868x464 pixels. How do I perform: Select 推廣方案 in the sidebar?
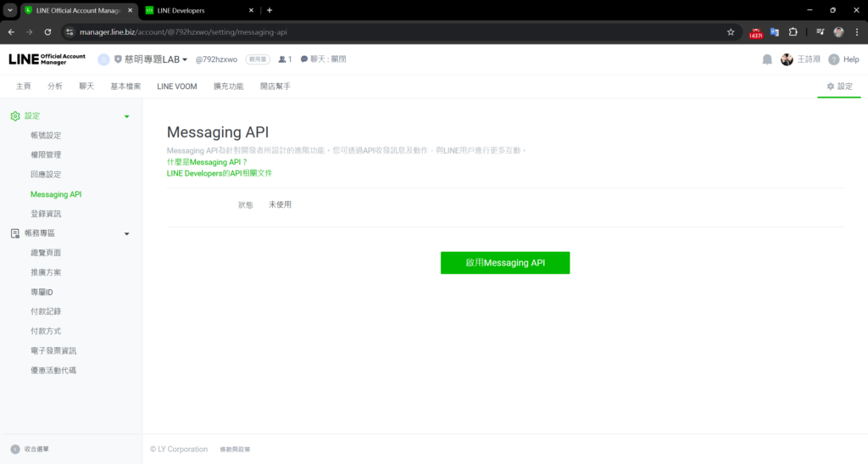tap(46, 272)
